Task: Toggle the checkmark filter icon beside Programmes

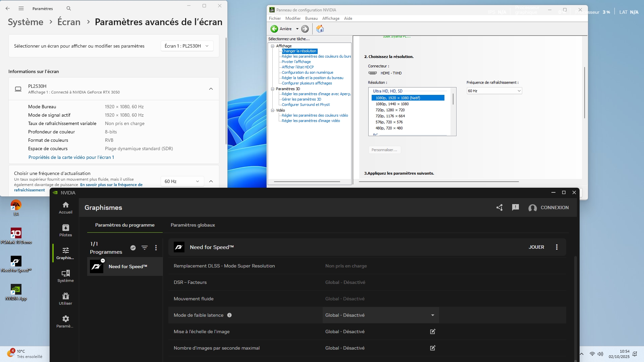Action: point(133,248)
